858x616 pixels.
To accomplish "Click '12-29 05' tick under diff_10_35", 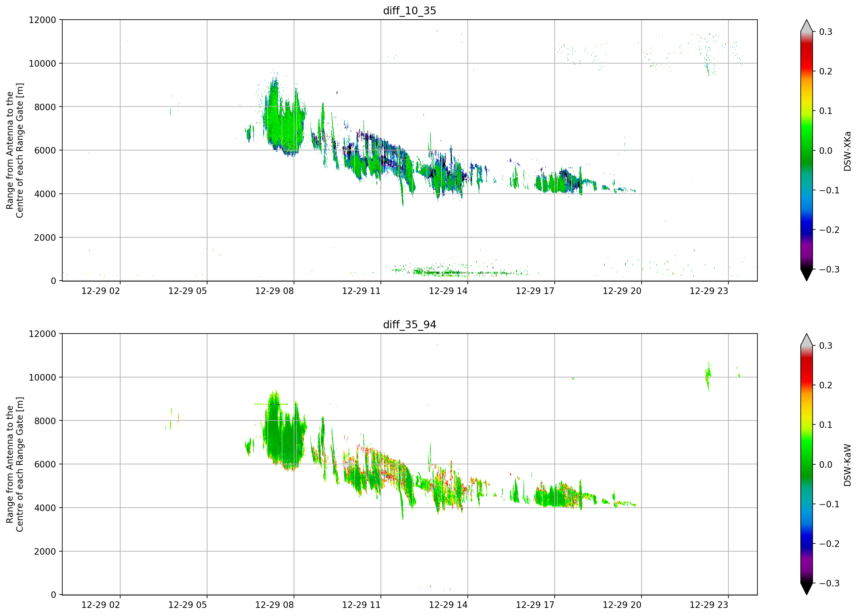I will click(x=188, y=291).
